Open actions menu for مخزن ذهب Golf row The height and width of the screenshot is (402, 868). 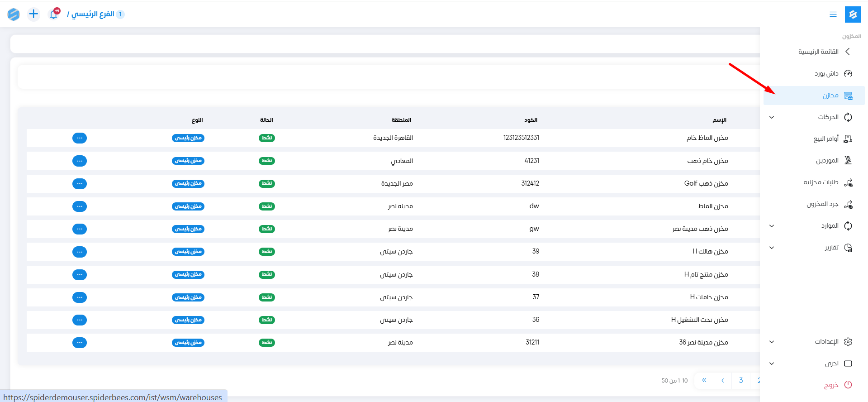80,183
